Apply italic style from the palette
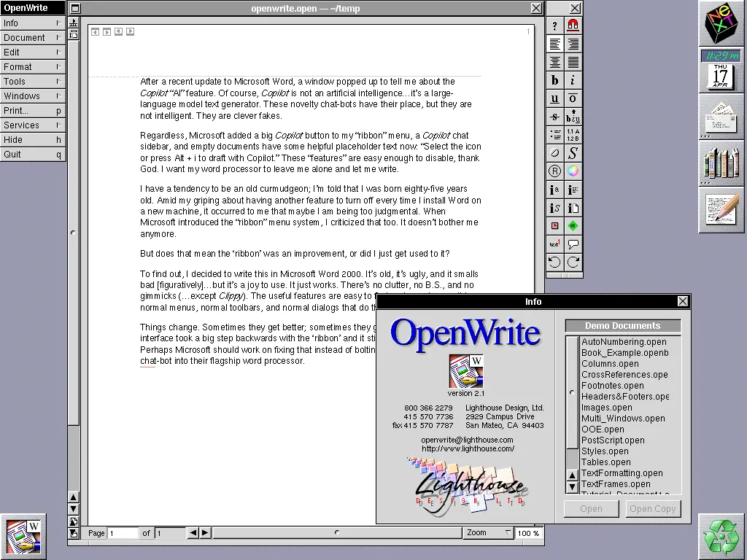 tap(573, 81)
